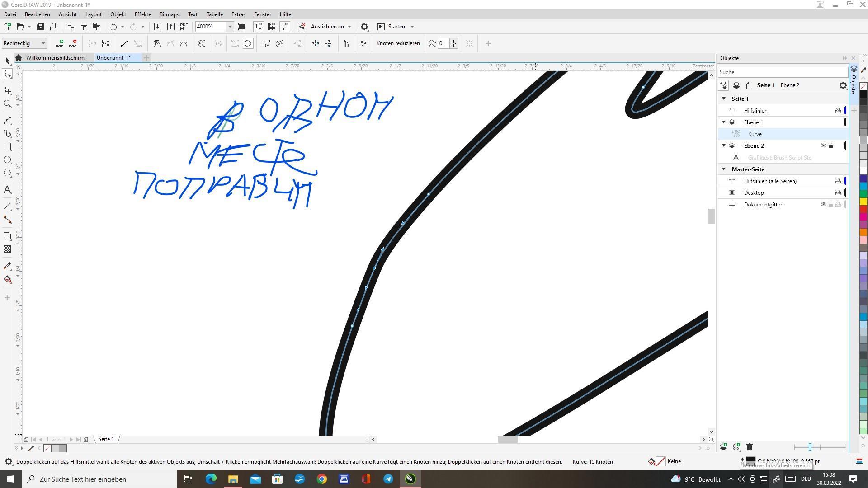Toggle Dokumentgitter visibility eye icon
Screen dimensions: 868x488
coord(823,204)
